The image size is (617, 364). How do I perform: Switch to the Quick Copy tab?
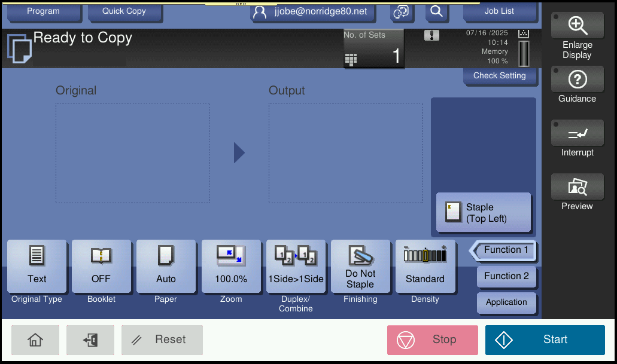click(125, 10)
